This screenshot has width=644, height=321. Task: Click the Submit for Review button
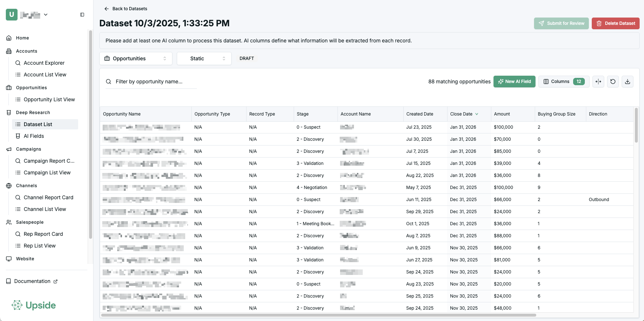pyautogui.click(x=561, y=23)
